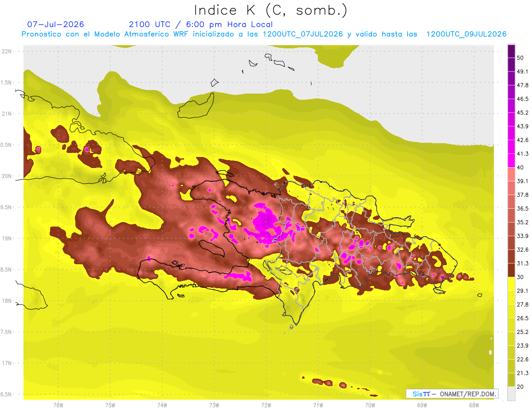
Task: Click the longitude label '74W'
Action: coord(162,405)
